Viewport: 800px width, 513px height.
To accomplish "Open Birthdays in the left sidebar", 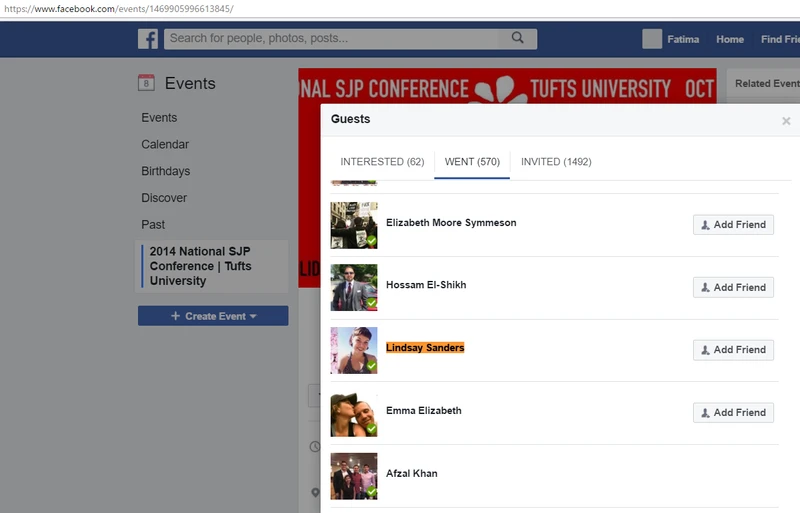I will (x=165, y=171).
